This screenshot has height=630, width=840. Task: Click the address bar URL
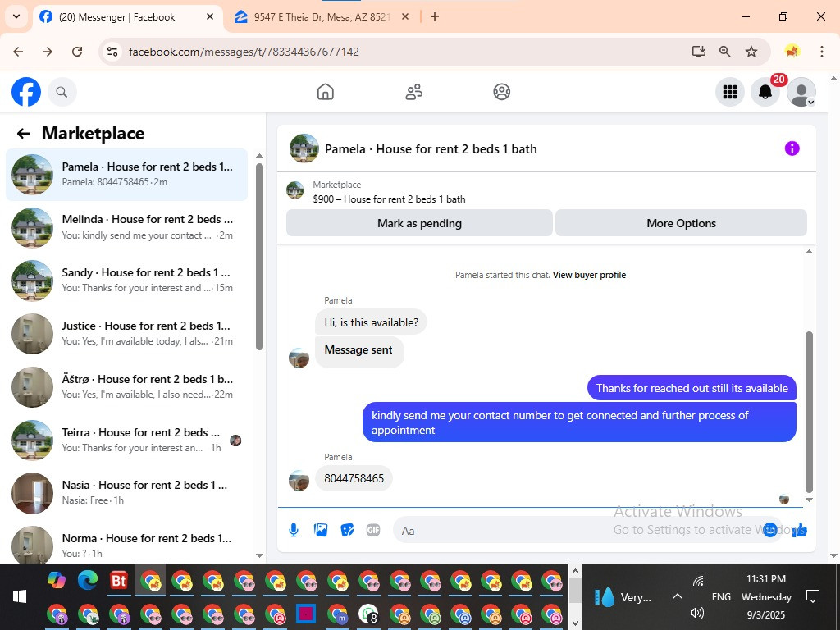tap(244, 52)
